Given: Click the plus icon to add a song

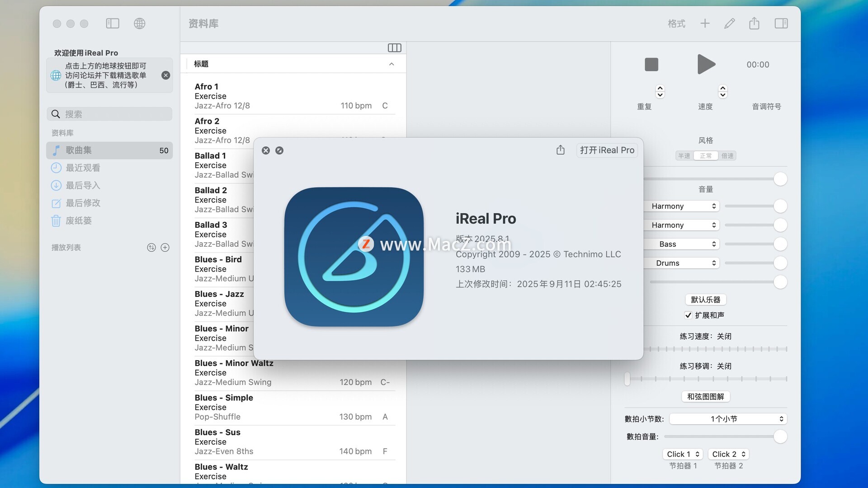Looking at the screenshot, I should [705, 23].
